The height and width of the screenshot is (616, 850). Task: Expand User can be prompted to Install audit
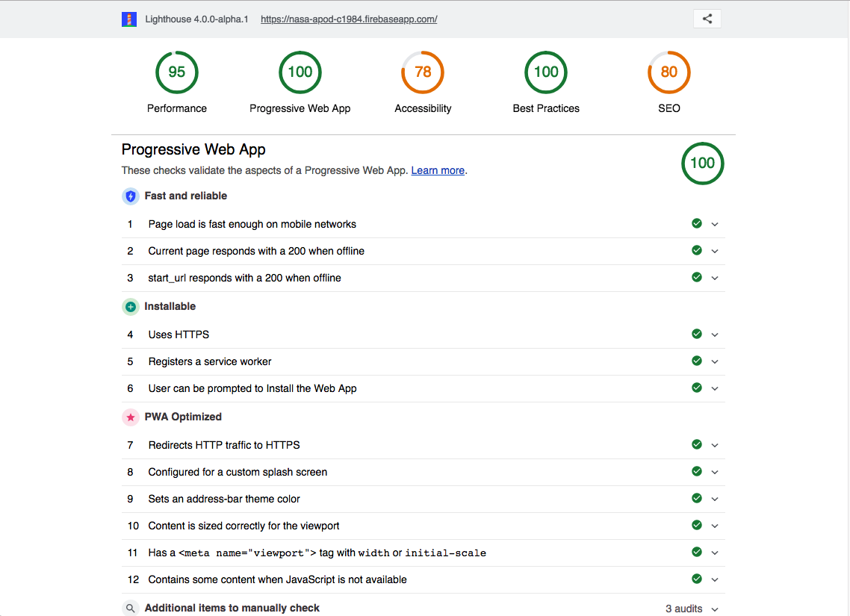pyautogui.click(x=715, y=388)
